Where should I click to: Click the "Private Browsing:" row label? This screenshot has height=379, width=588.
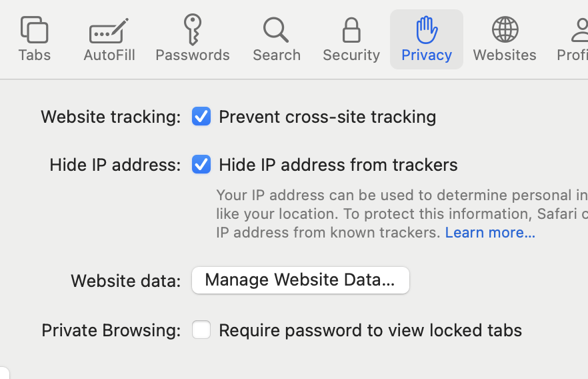(x=111, y=330)
